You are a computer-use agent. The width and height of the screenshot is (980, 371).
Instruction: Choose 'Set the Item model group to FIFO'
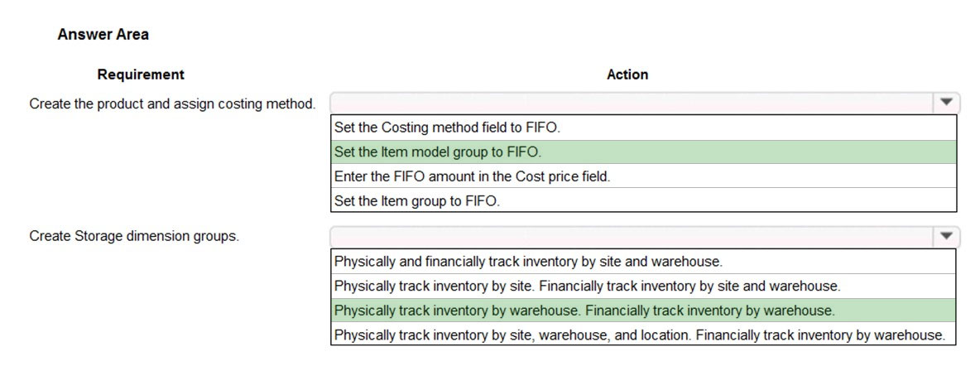coord(644,152)
